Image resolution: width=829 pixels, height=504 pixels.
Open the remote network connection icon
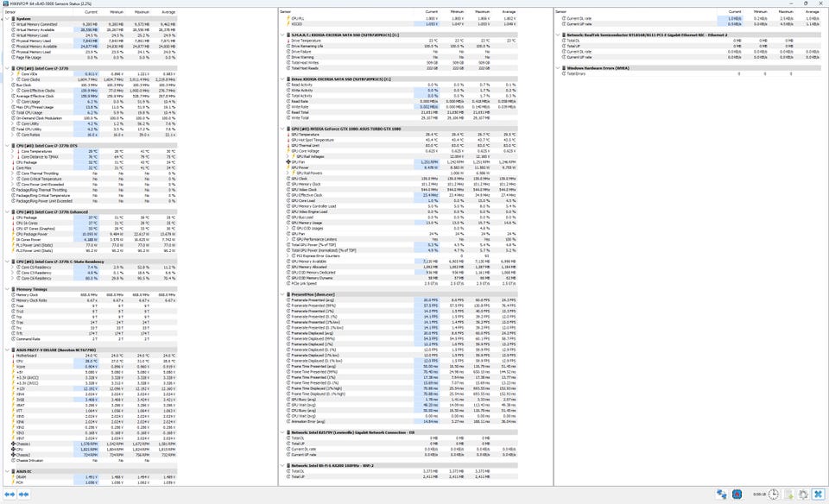[722, 495]
